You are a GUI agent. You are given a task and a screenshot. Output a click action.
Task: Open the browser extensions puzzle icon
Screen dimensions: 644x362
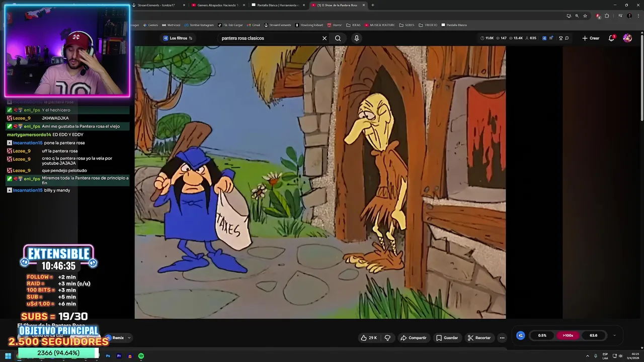pyautogui.click(x=607, y=16)
